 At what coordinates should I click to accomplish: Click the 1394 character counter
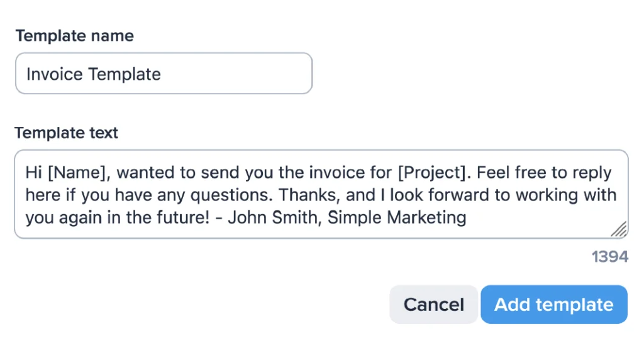[610, 257]
